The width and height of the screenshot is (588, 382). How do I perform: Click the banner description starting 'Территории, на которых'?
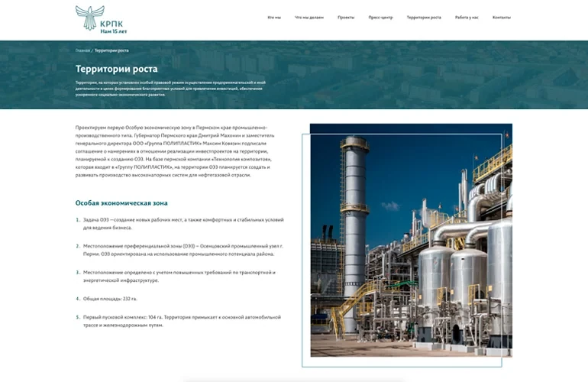pyautogui.click(x=170, y=89)
